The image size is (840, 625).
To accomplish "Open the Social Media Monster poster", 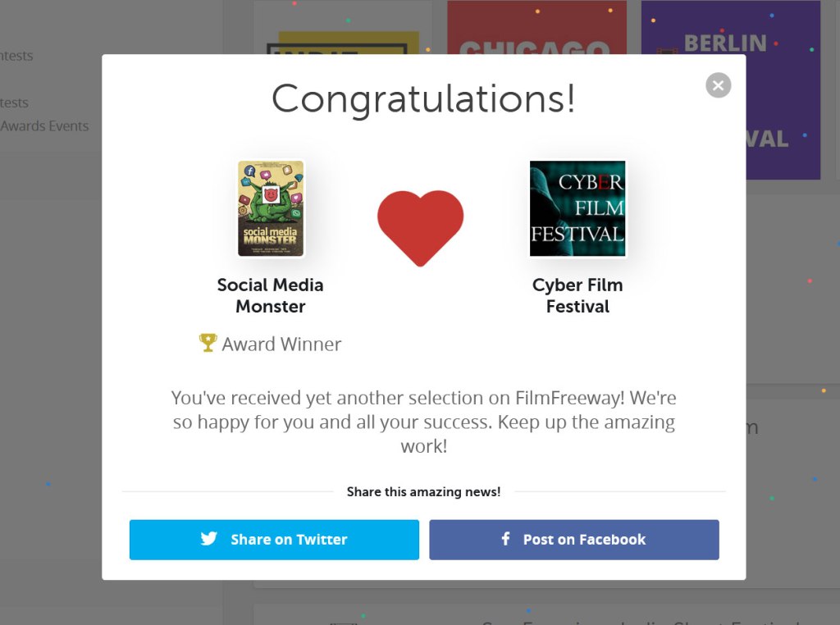I will click(x=271, y=208).
